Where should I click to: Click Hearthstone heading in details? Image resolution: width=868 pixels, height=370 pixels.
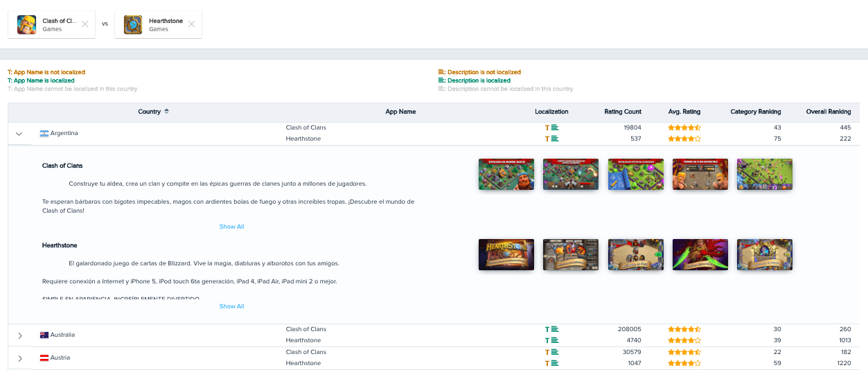click(60, 245)
